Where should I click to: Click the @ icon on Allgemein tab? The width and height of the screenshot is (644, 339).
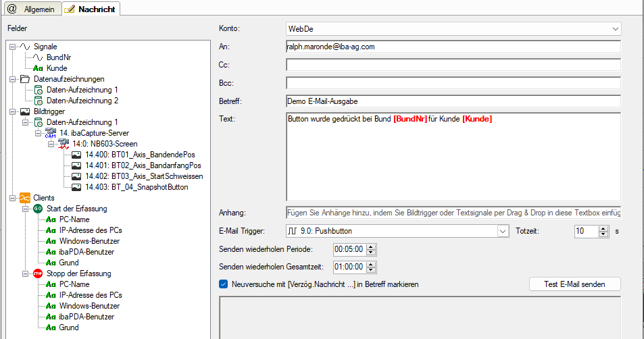(x=12, y=9)
